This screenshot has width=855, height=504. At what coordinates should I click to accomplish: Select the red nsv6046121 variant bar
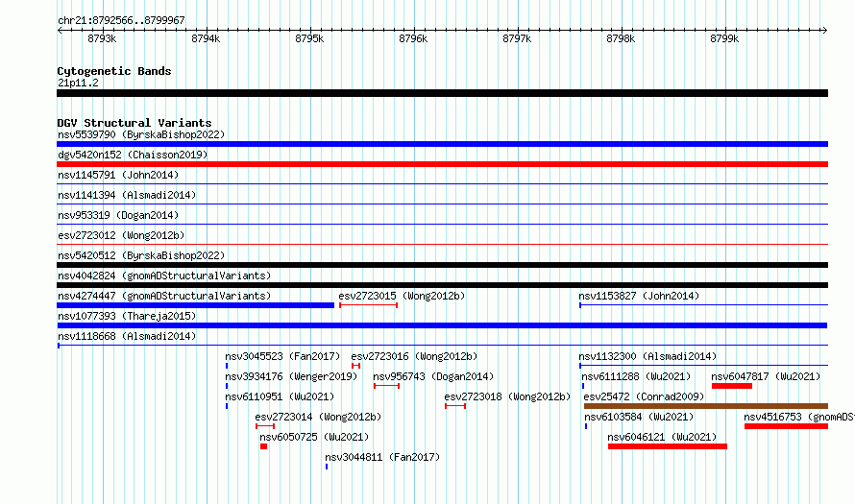coord(668,446)
